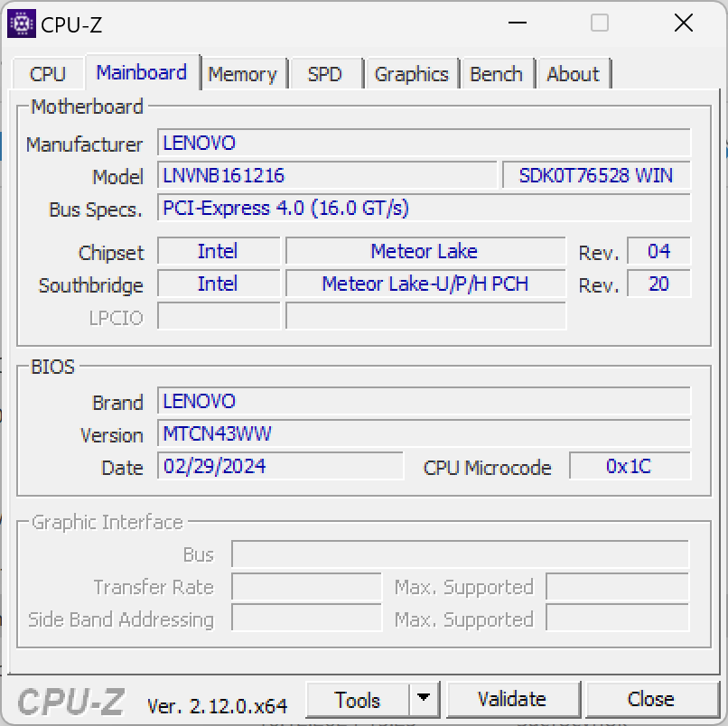This screenshot has height=726, width=728.
Task: Click the Bus Specs. label
Action: click(x=96, y=209)
